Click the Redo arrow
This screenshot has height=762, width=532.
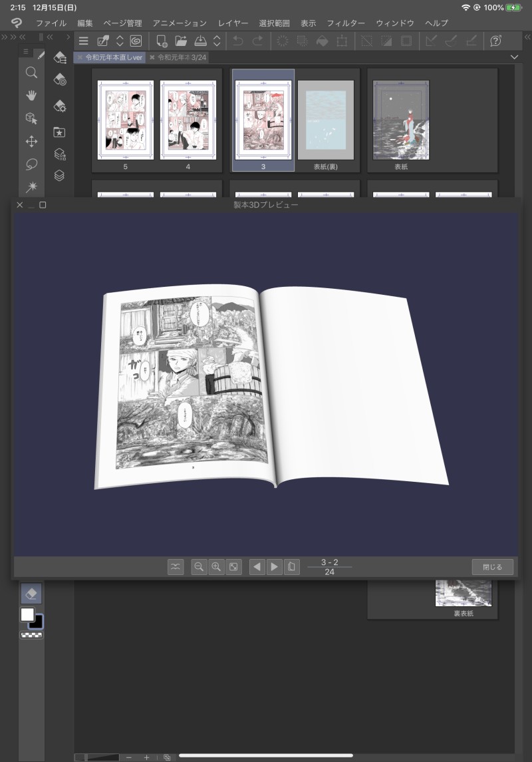coord(258,41)
